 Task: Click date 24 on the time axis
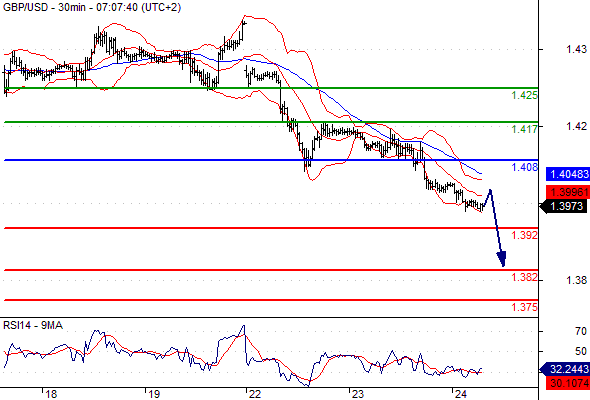(461, 394)
